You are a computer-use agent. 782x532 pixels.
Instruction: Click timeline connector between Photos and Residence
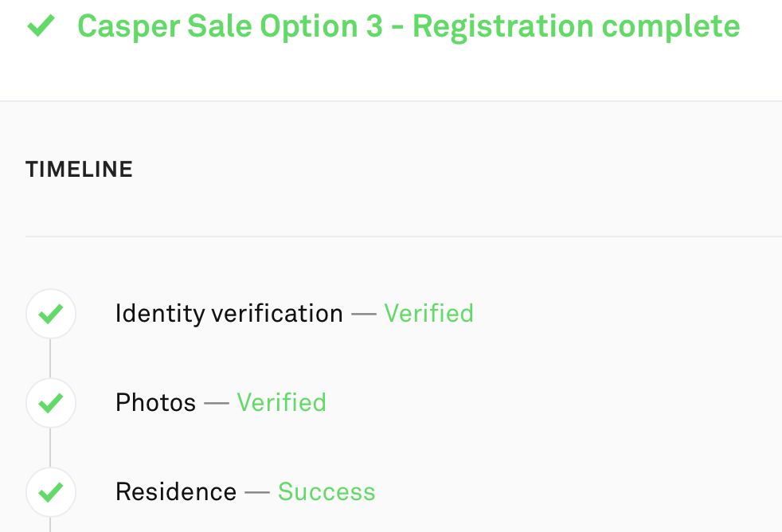pos(50,448)
